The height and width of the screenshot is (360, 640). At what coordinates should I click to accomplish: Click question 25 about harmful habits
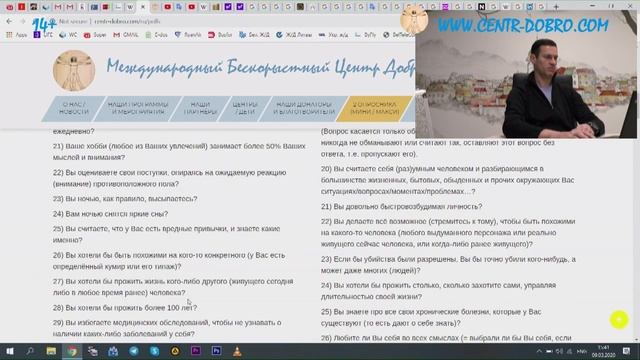pyautogui.click(x=167, y=234)
